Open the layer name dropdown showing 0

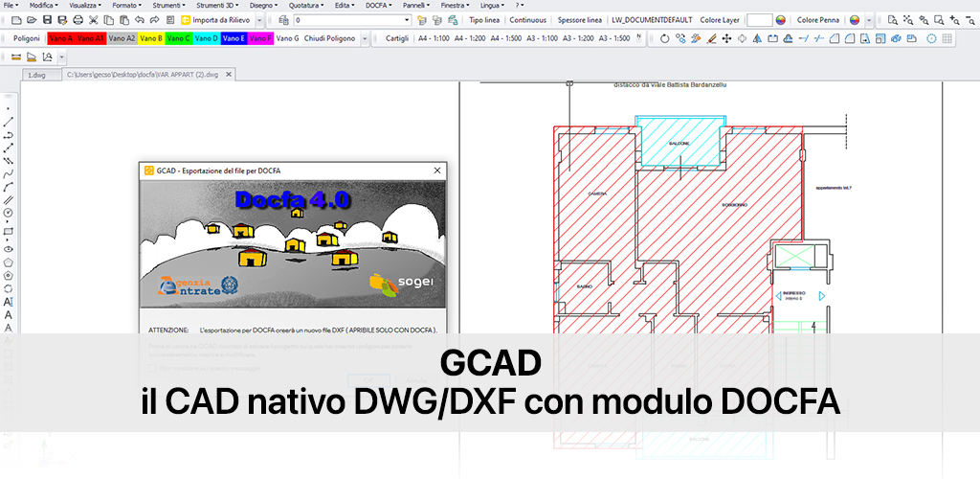pyautogui.click(x=352, y=20)
